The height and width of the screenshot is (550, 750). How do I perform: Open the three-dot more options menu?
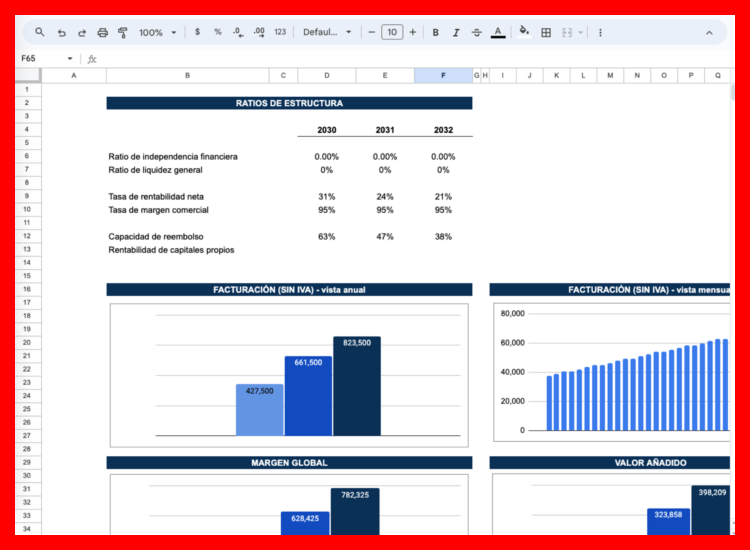pyautogui.click(x=600, y=33)
